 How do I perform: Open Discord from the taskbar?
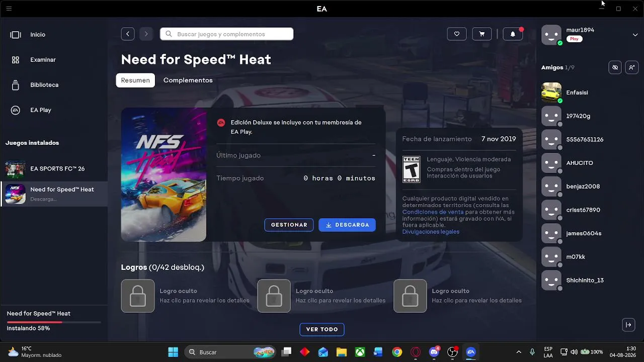coord(434,352)
